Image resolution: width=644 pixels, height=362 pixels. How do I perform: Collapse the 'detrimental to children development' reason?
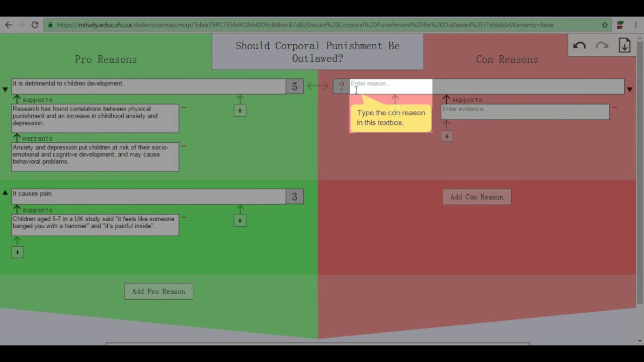[x=5, y=89]
